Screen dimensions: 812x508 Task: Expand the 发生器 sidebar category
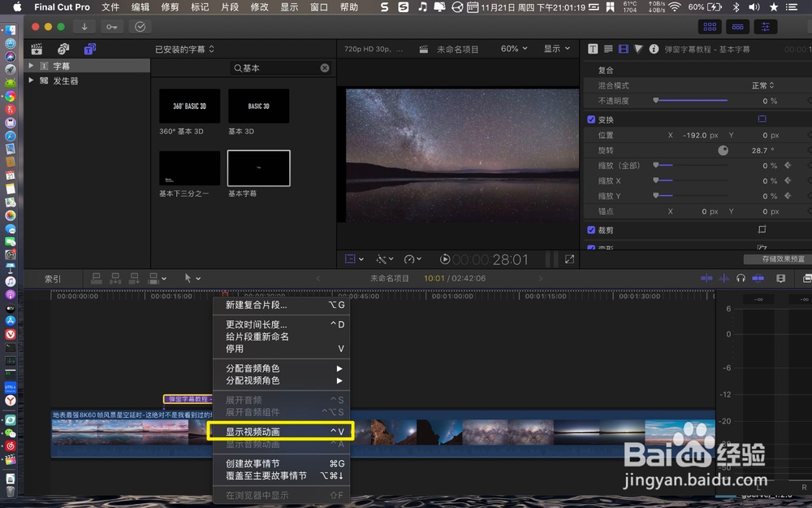coord(31,80)
